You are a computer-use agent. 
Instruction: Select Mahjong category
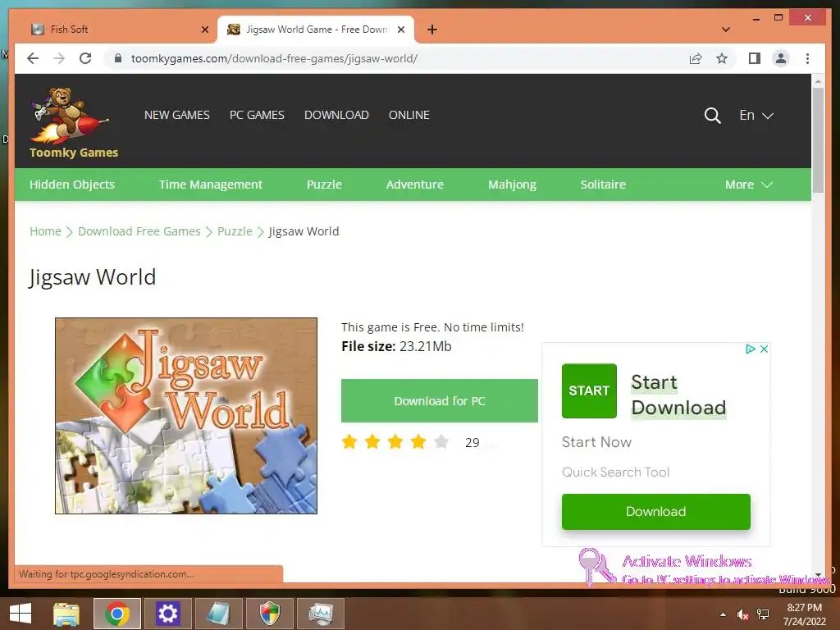512,185
